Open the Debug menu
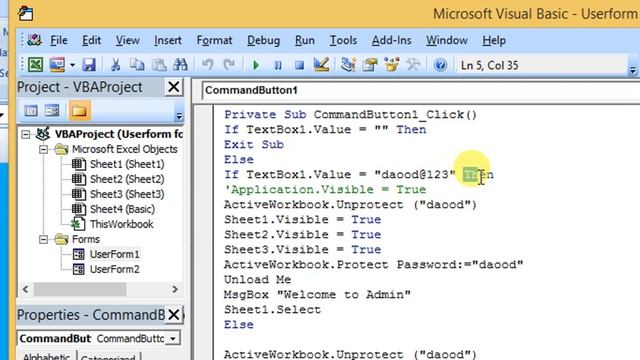 pyautogui.click(x=263, y=40)
